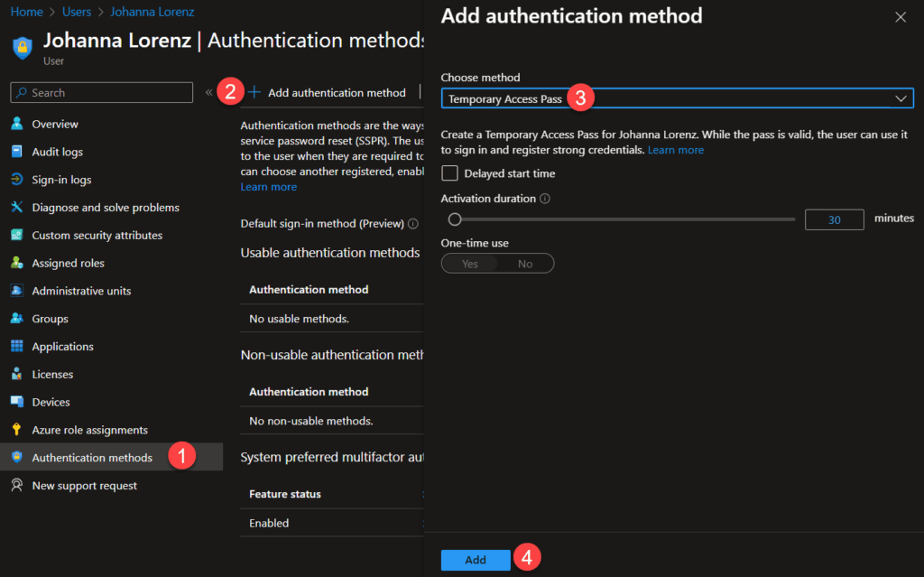
Task: Click the Activation duration slider handle
Action: coord(455,219)
